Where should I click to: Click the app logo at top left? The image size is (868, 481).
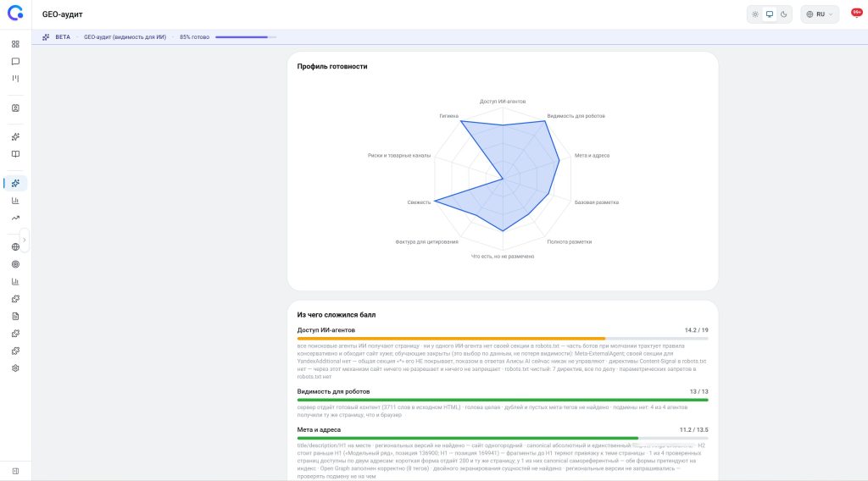pyautogui.click(x=15, y=14)
